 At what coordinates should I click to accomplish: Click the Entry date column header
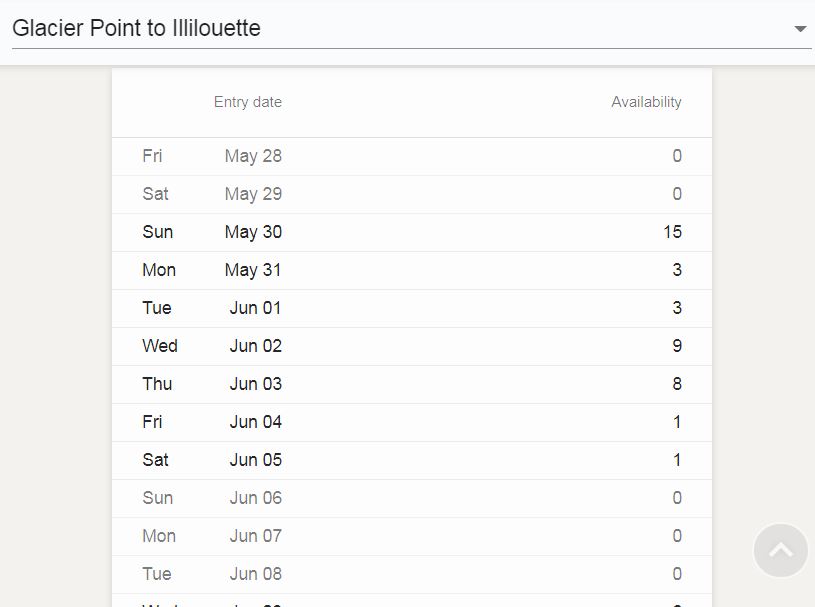coord(248,102)
